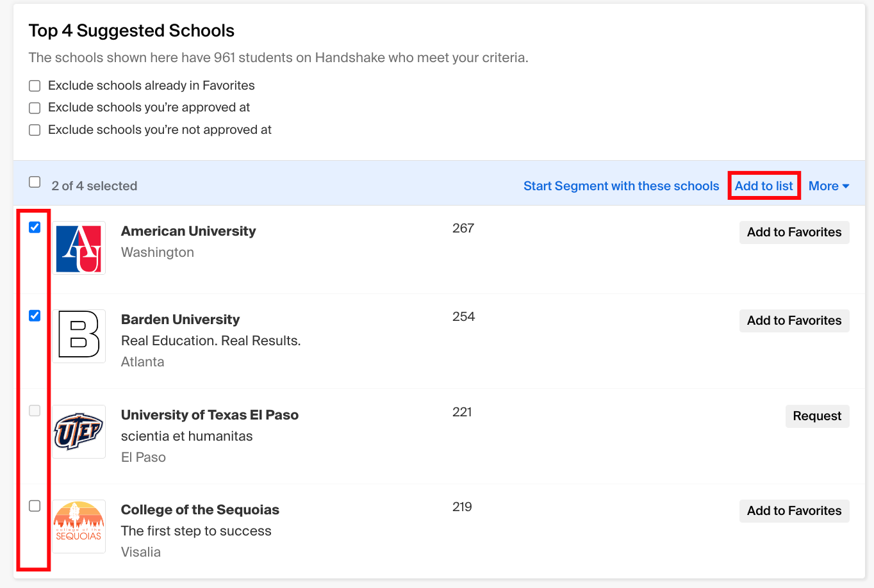This screenshot has height=588, width=874.
Task: Open the Barden University logo thumbnail
Action: coord(79,336)
